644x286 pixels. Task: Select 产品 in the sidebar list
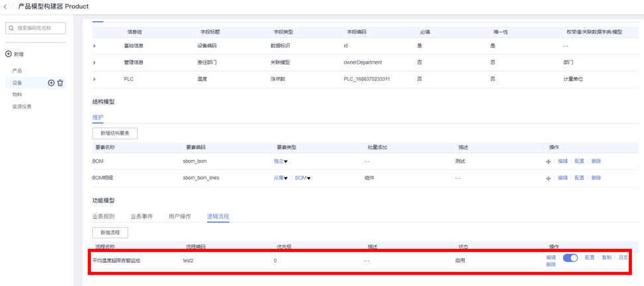pyautogui.click(x=17, y=71)
